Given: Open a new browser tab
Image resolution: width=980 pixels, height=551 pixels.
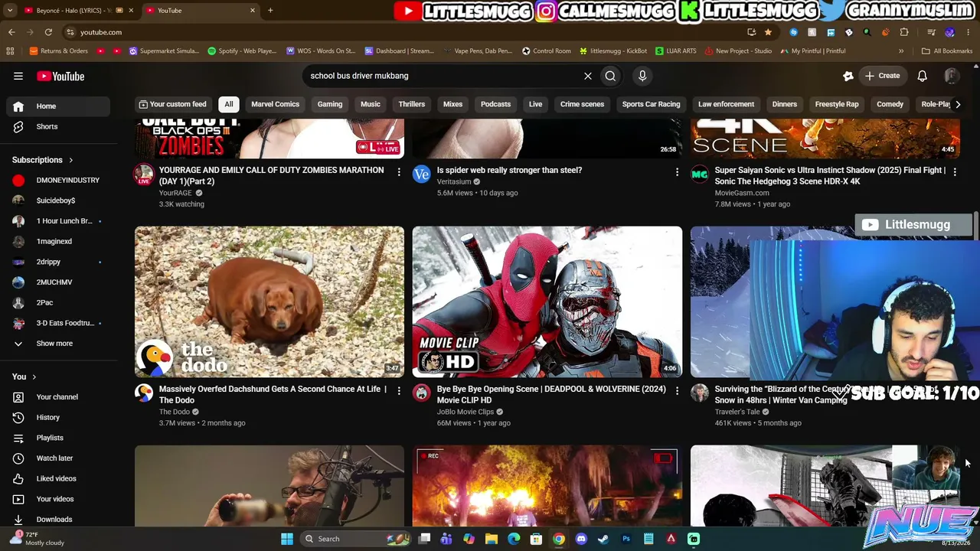Looking at the screenshot, I should [x=270, y=11].
